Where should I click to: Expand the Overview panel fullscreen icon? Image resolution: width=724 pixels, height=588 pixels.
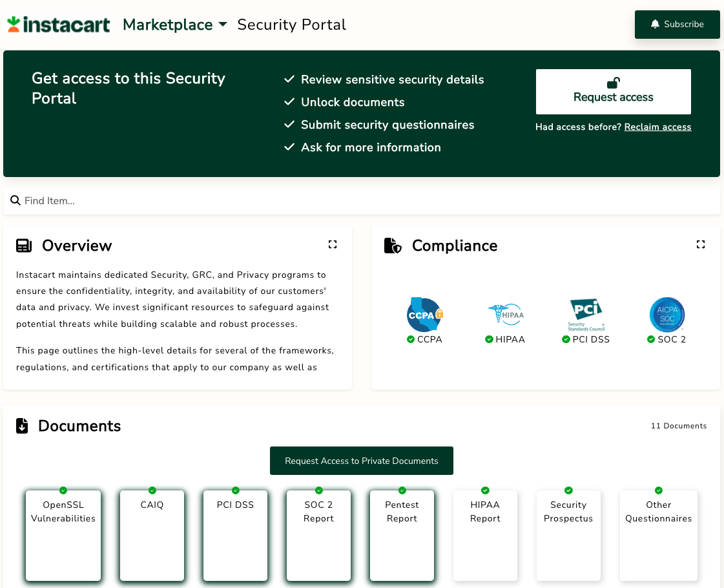pos(333,244)
